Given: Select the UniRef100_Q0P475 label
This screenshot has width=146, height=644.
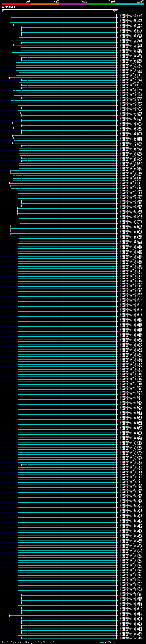Looking at the screenshot, I should click(131, 100).
